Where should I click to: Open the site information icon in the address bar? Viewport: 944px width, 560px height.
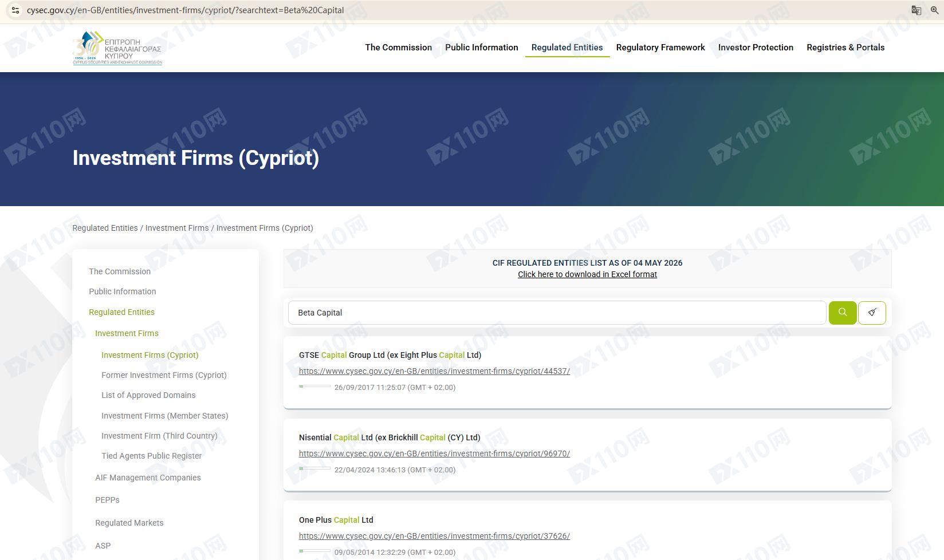[x=15, y=10]
